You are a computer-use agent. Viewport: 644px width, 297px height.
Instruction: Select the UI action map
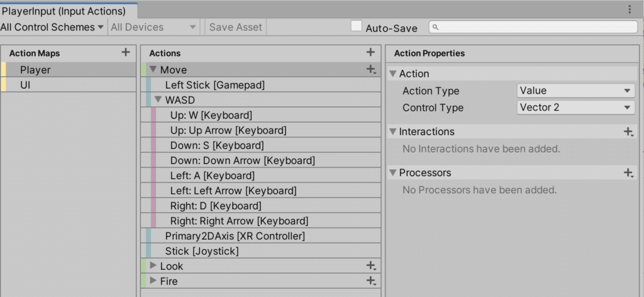25,85
